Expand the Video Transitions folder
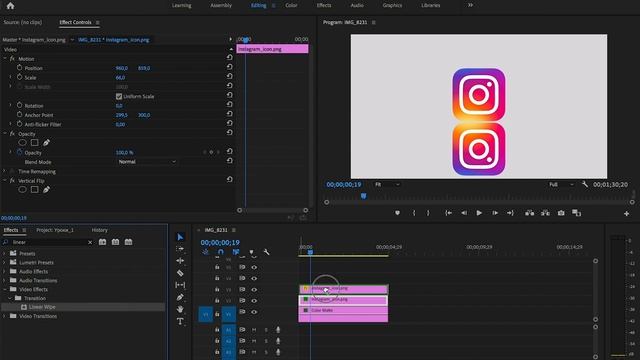Screen dimensions: 640x360 4,316
